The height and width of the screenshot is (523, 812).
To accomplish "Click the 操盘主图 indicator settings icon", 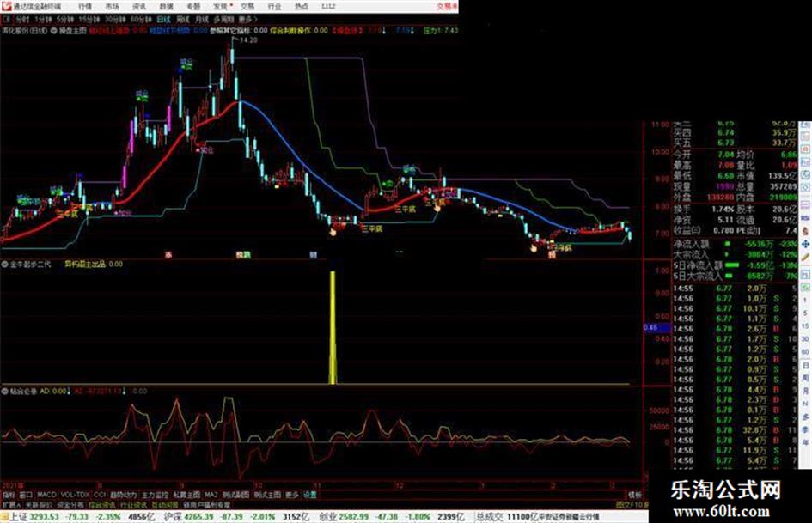I will [53, 31].
